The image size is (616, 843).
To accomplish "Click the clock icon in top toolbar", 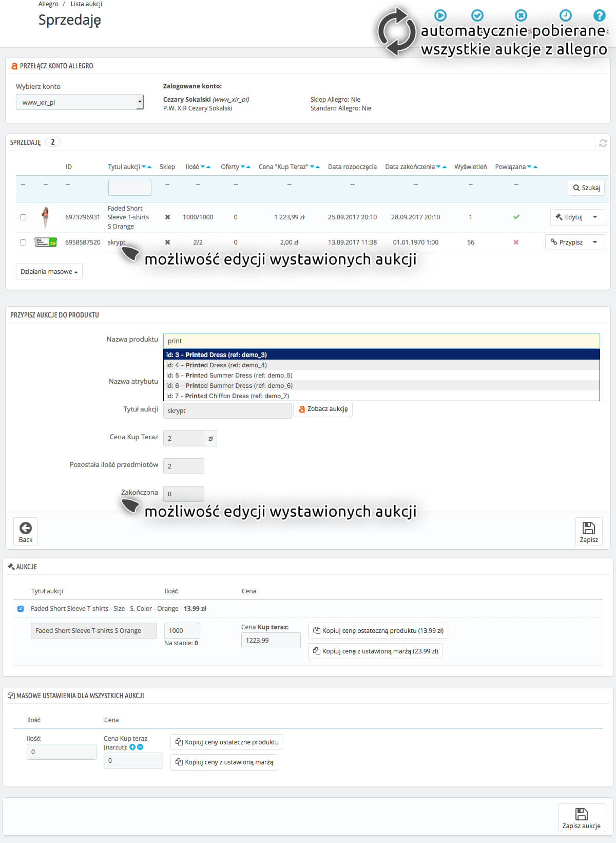I will coord(565,15).
